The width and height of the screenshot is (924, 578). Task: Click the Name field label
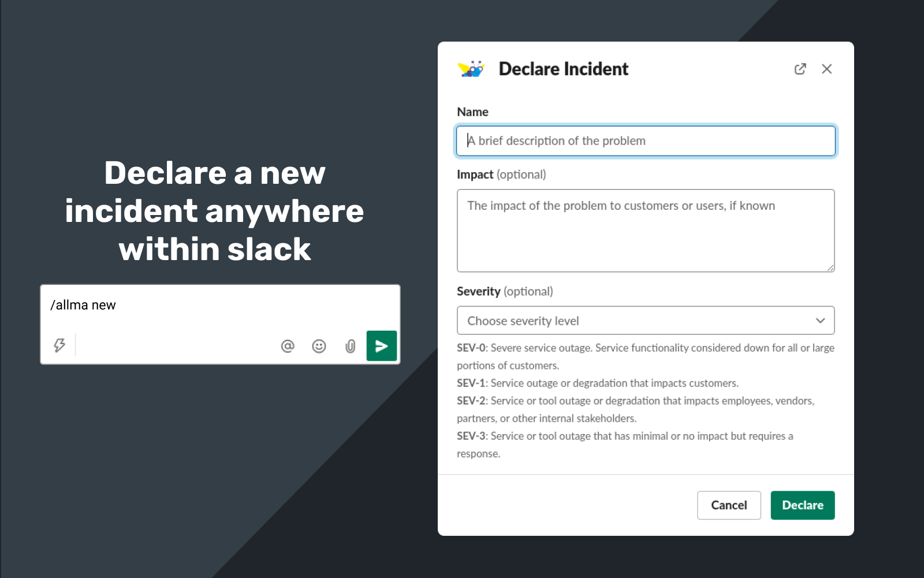pyautogui.click(x=472, y=112)
